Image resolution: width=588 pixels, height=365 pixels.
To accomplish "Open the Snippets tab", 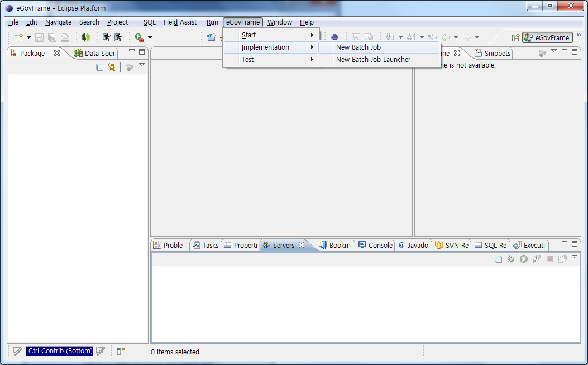I will pyautogui.click(x=493, y=54).
